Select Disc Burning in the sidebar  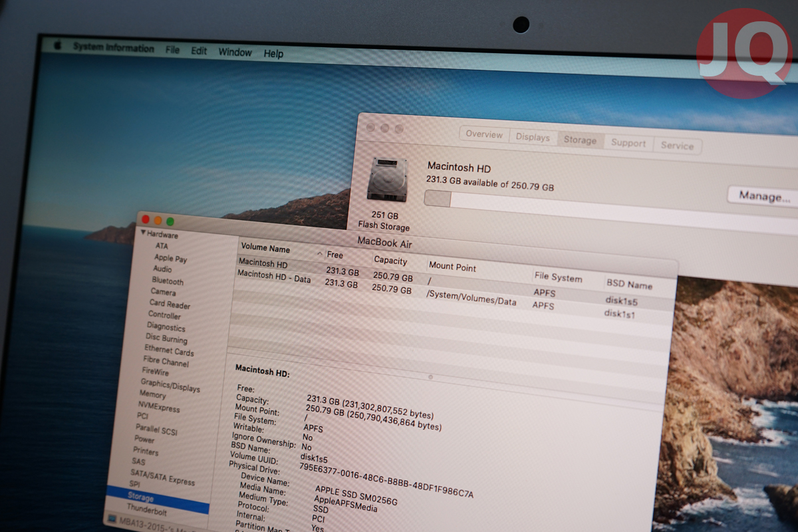click(166, 338)
